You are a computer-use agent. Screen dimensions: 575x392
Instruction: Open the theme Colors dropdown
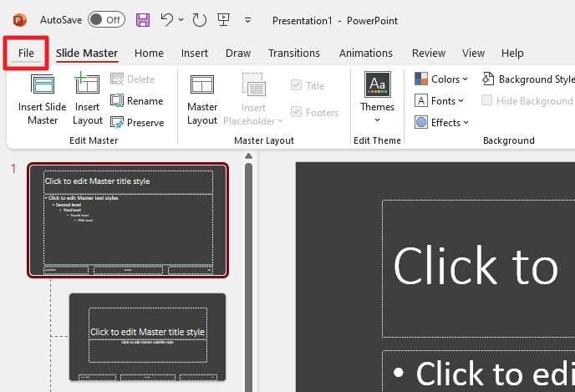coord(441,79)
